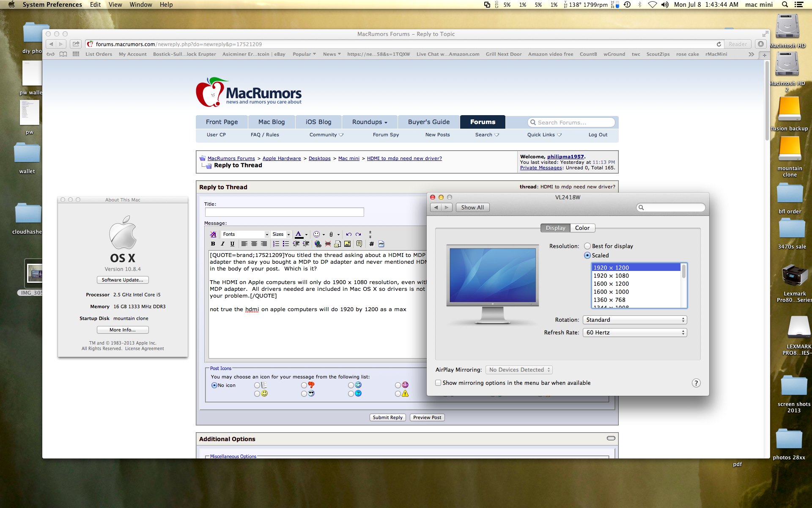
Task: Click the text color A swatch
Action: pyautogui.click(x=299, y=234)
